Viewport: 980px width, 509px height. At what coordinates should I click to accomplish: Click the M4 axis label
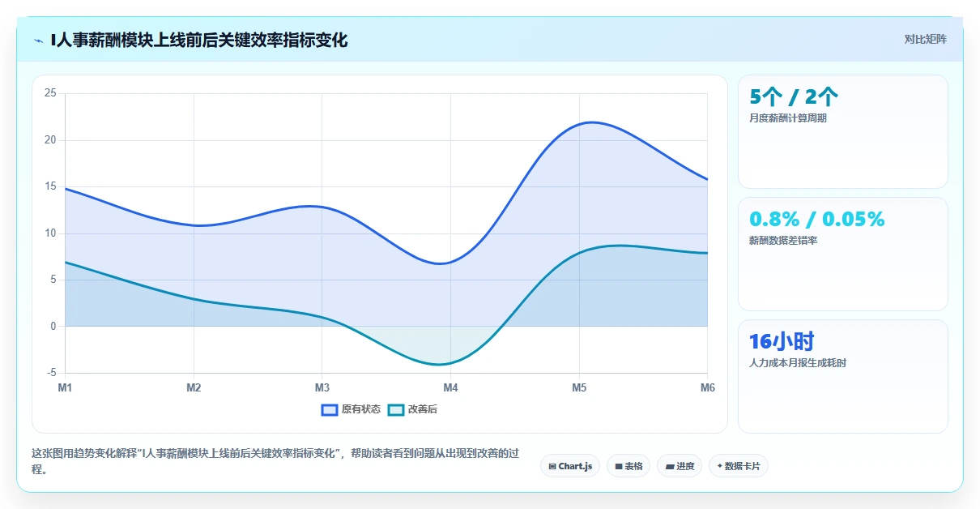tap(450, 387)
